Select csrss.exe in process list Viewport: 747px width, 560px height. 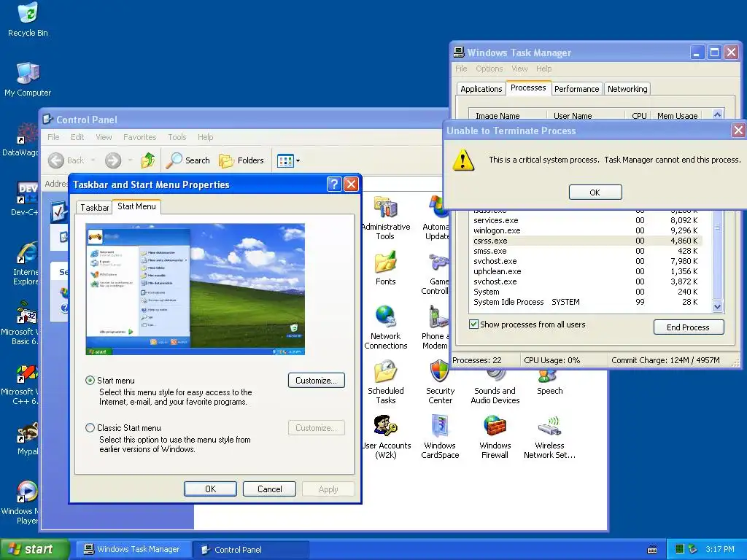[x=586, y=241]
